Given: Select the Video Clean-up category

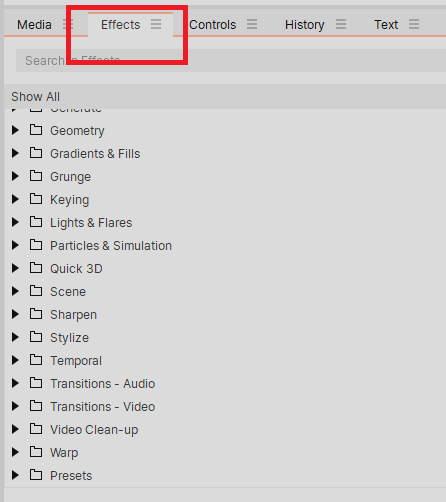Looking at the screenshot, I should (94, 430).
